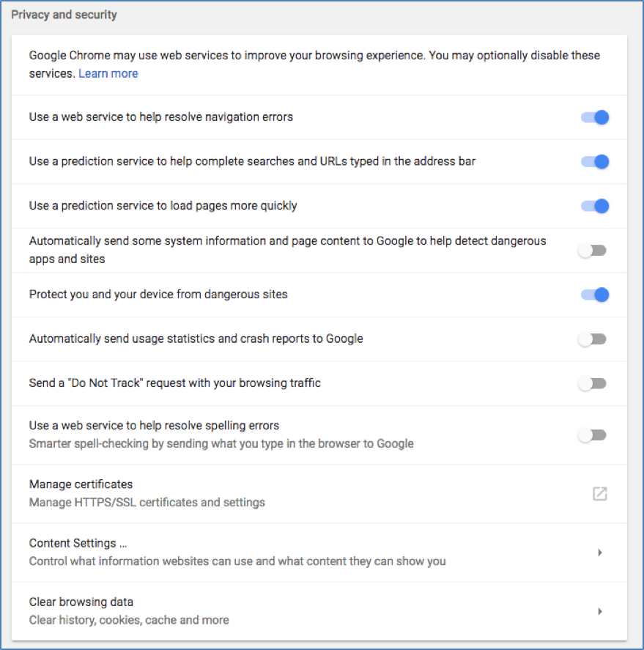This screenshot has height=650, width=644.
Task: Click the Learn more link
Action: pos(108,73)
